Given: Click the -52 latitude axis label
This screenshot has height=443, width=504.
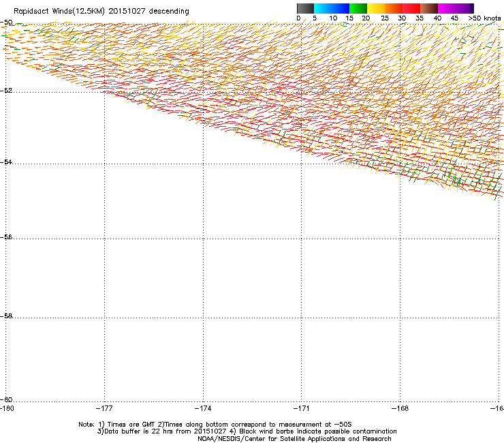Looking at the screenshot, I should (6, 91).
